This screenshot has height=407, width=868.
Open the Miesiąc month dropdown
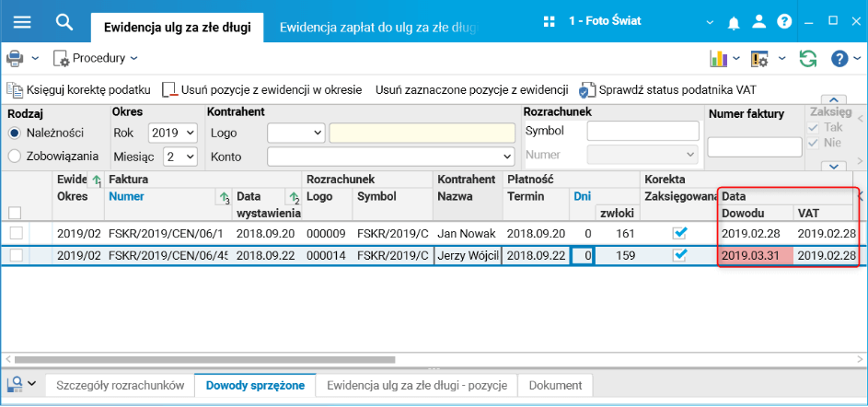(180, 157)
